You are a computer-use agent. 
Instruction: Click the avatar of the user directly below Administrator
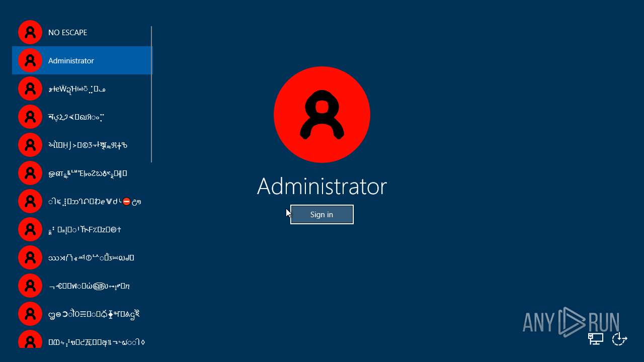pos(30,88)
